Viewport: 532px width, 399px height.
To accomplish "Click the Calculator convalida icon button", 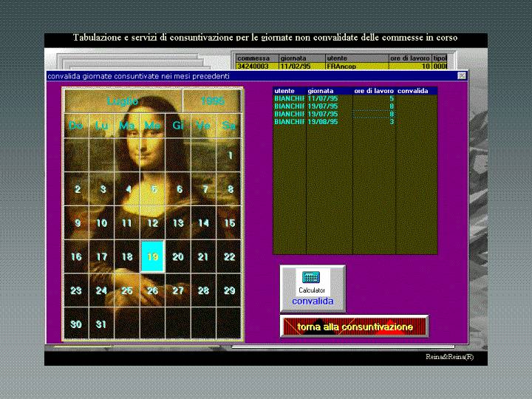I will click(312, 287).
